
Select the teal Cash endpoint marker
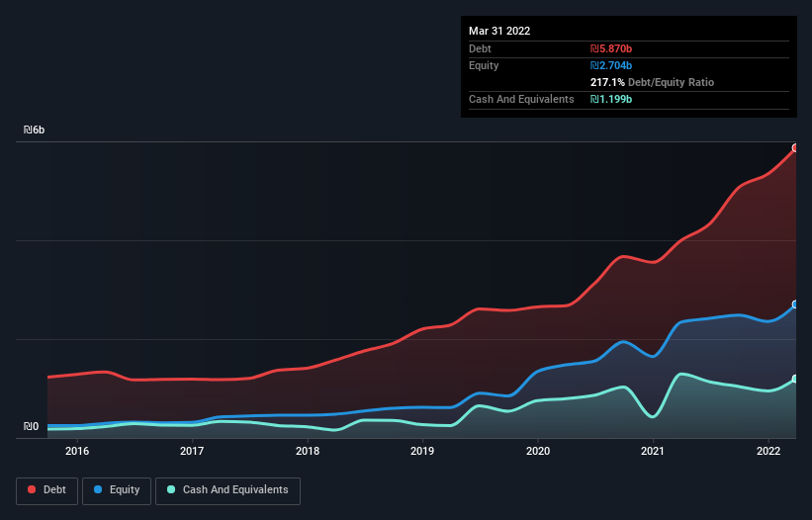(x=795, y=379)
